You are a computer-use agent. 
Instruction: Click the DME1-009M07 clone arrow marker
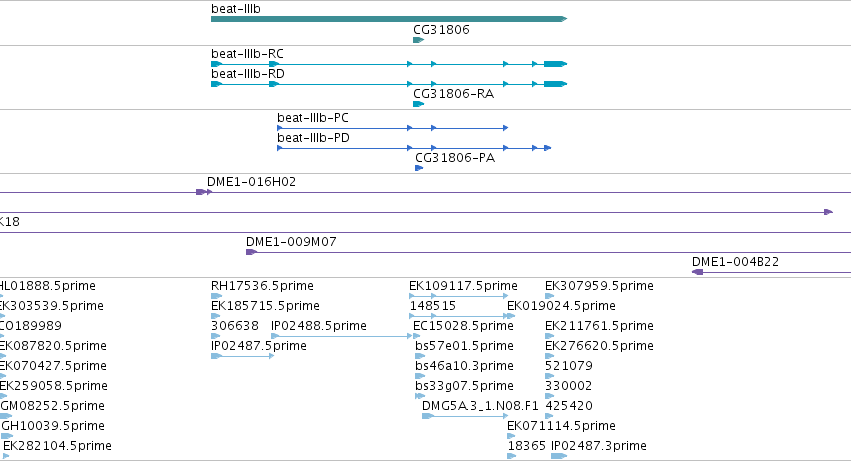[x=251, y=252]
